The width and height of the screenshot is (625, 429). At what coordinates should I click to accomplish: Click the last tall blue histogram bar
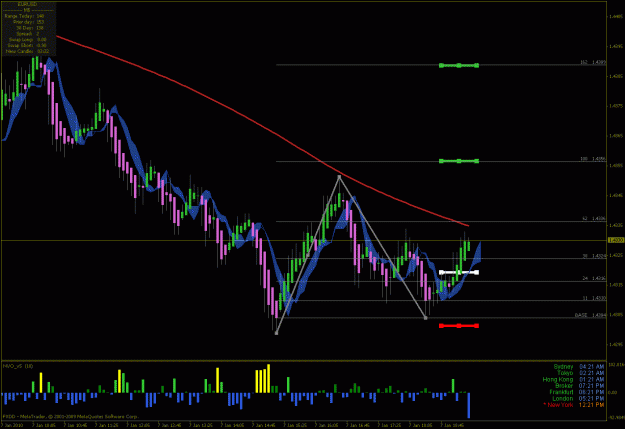(469, 405)
